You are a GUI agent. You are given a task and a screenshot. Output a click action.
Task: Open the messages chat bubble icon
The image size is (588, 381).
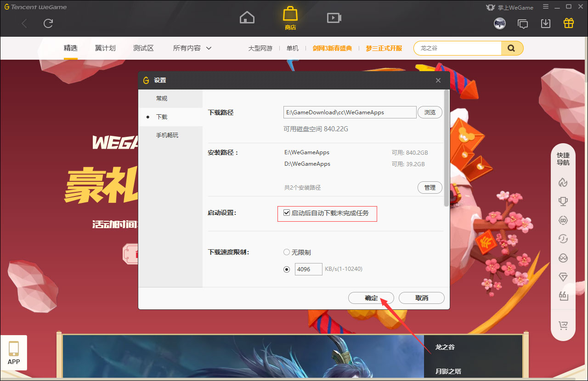[523, 23]
